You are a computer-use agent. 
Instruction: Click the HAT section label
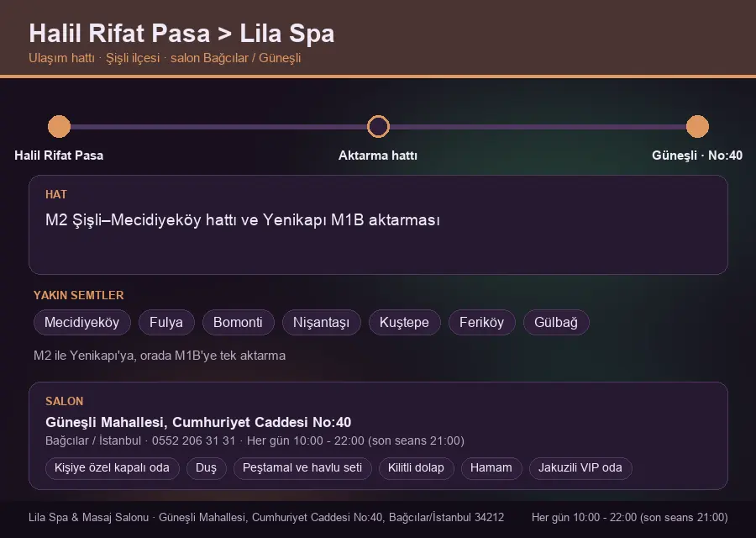tap(56, 194)
